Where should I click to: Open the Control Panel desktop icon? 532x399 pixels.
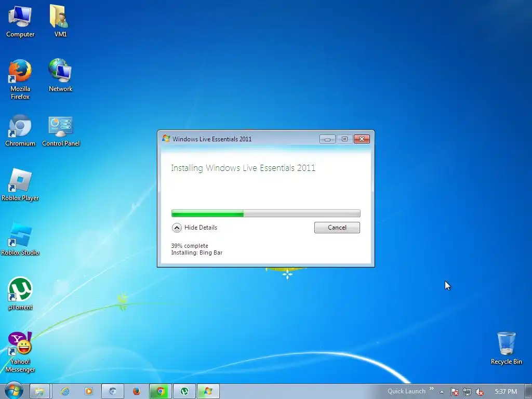tap(61, 130)
